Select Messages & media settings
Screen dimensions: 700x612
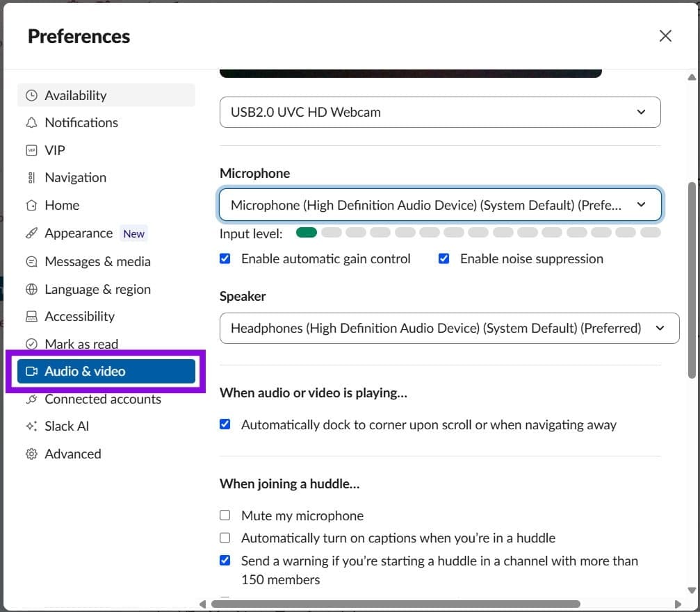pos(106,261)
